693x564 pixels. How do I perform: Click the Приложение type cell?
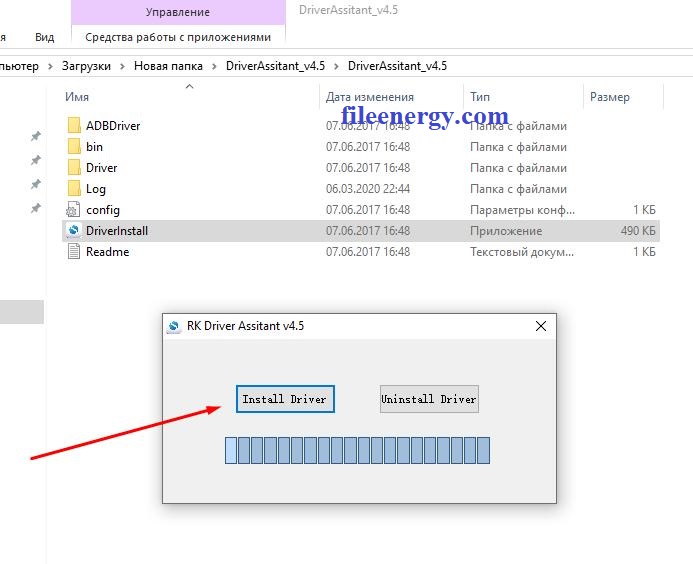pos(506,230)
